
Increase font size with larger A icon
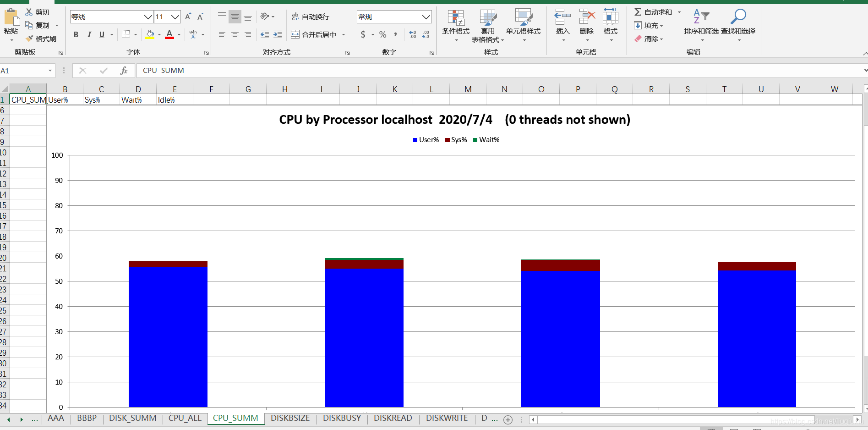click(x=188, y=17)
